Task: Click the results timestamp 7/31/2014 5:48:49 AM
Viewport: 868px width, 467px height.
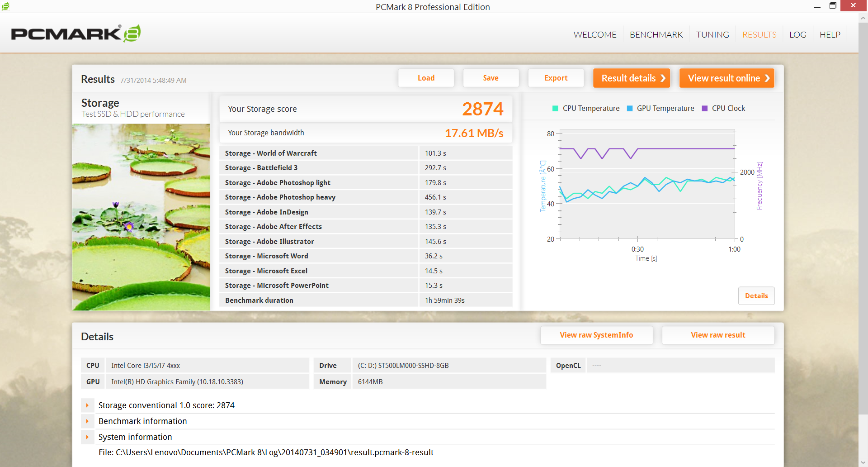Action: click(153, 81)
